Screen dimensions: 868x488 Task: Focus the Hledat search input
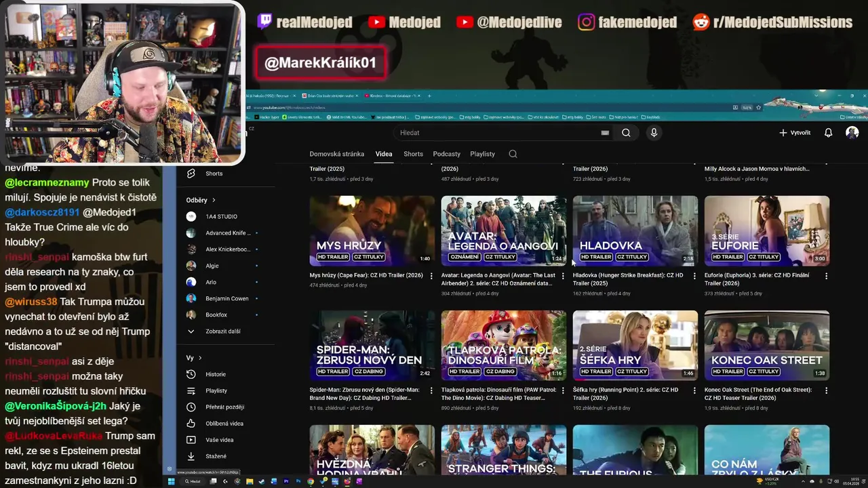(498, 133)
